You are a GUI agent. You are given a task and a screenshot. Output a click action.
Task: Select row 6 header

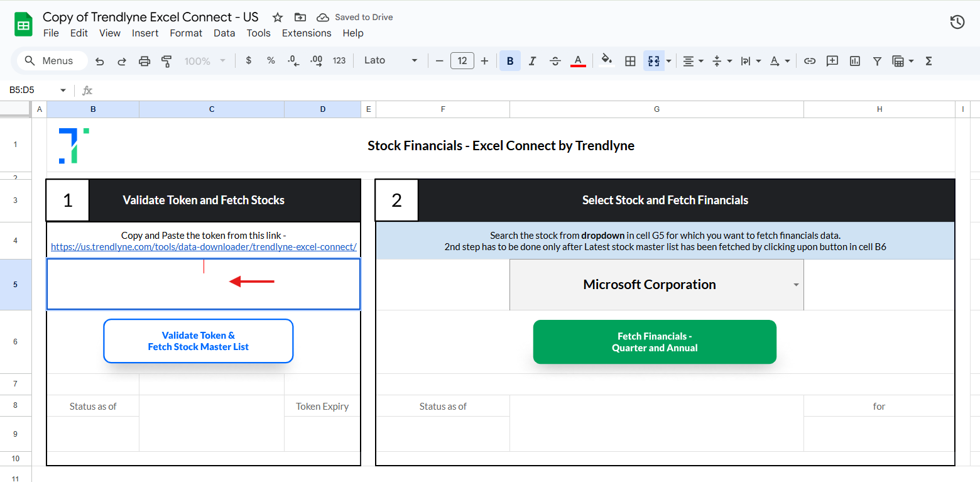pyautogui.click(x=15, y=342)
